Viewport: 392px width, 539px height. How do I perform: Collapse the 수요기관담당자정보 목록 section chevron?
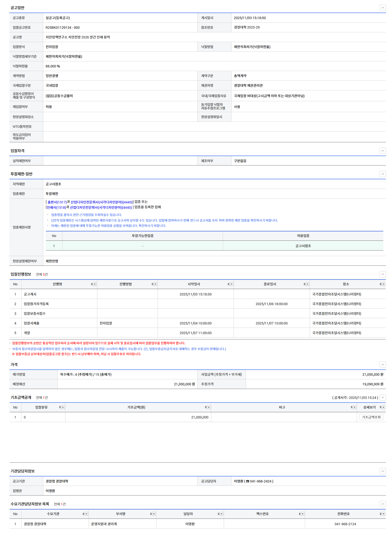(x=383, y=504)
